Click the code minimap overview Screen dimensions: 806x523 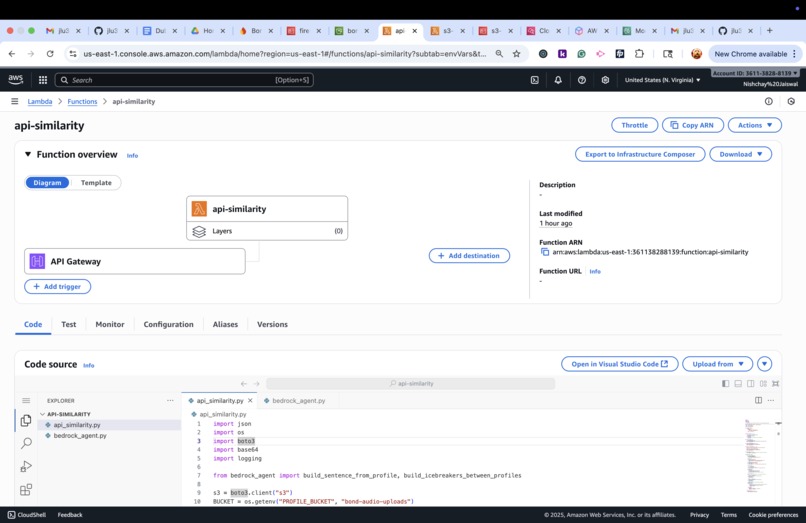pos(756,455)
